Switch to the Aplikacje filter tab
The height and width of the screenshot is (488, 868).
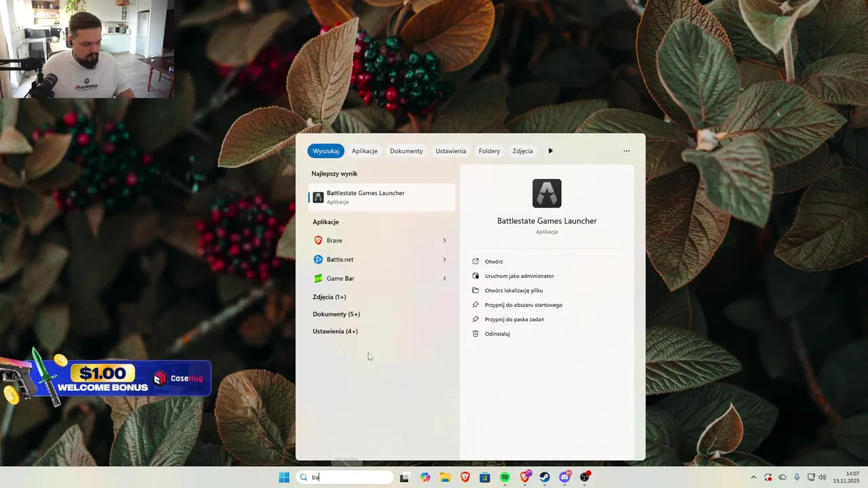364,151
